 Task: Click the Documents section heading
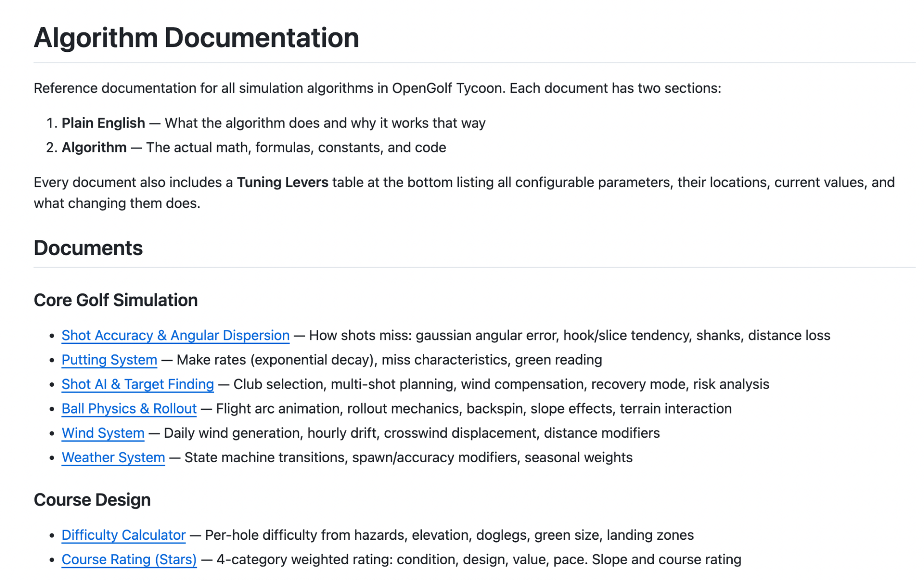(x=88, y=248)
